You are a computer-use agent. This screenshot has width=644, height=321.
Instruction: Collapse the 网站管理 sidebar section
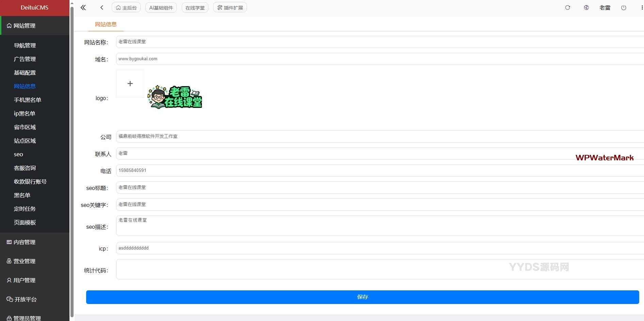pos(25,26)
